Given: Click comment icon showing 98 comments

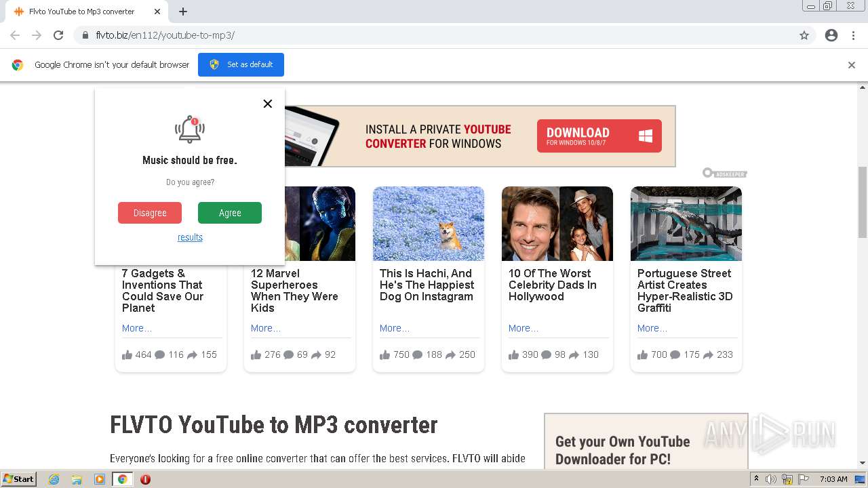Looking at the screenshot, I should pyautogui.click(x=547, y=354).
